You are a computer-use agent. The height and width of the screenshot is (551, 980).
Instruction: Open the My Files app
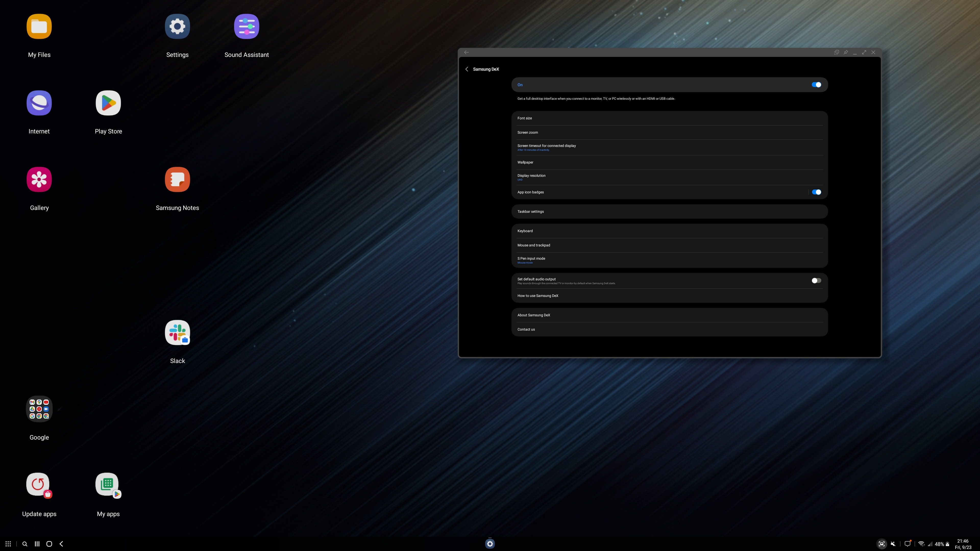point(39,27)
